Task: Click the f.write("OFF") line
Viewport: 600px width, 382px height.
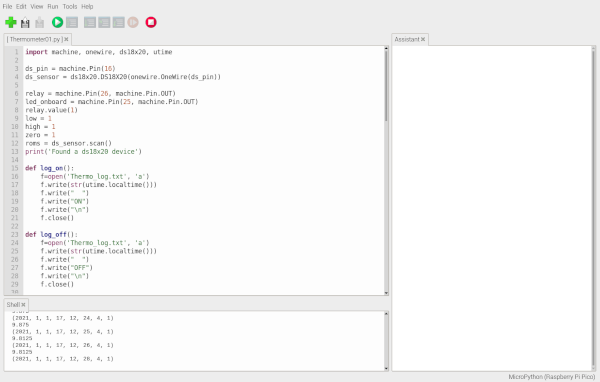Action: (67, 268)
